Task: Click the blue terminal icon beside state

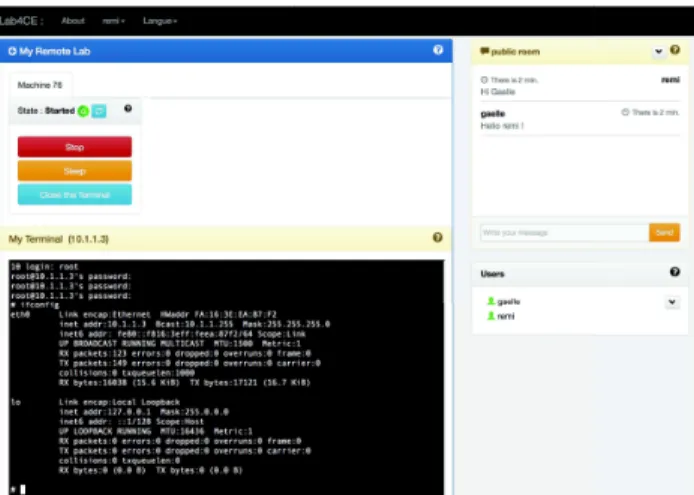Action: point(99,111)
